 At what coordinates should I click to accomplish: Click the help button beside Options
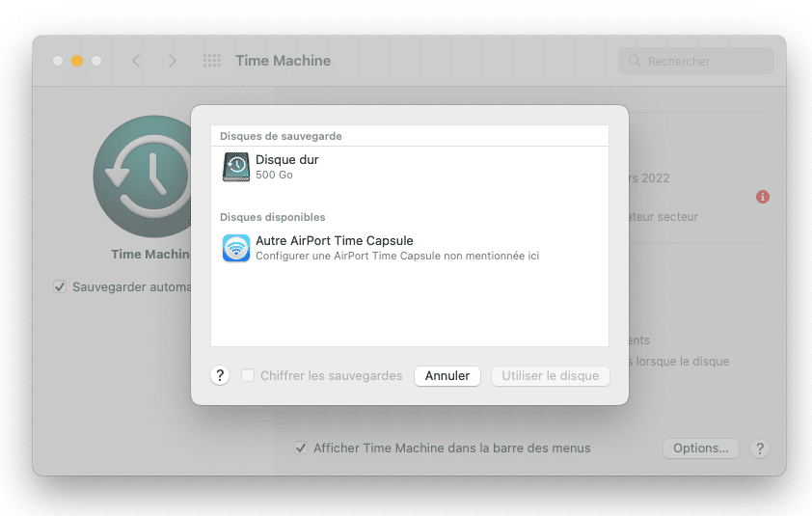pos(760,448)
